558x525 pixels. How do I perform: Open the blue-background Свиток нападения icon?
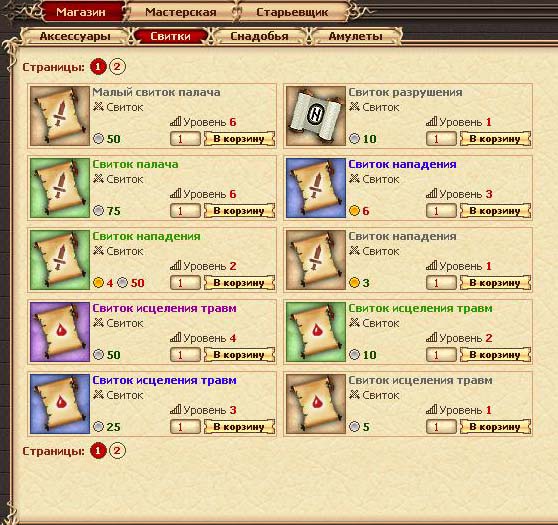point(316,188)
